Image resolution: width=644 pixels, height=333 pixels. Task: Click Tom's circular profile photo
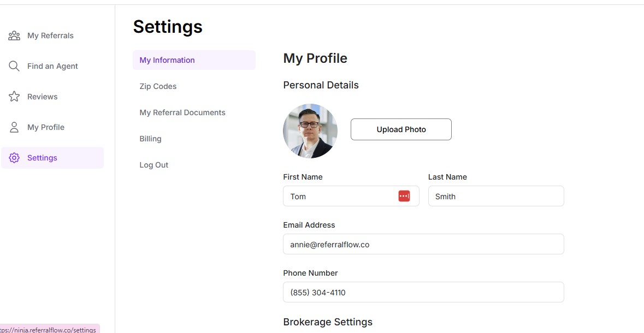310,131
